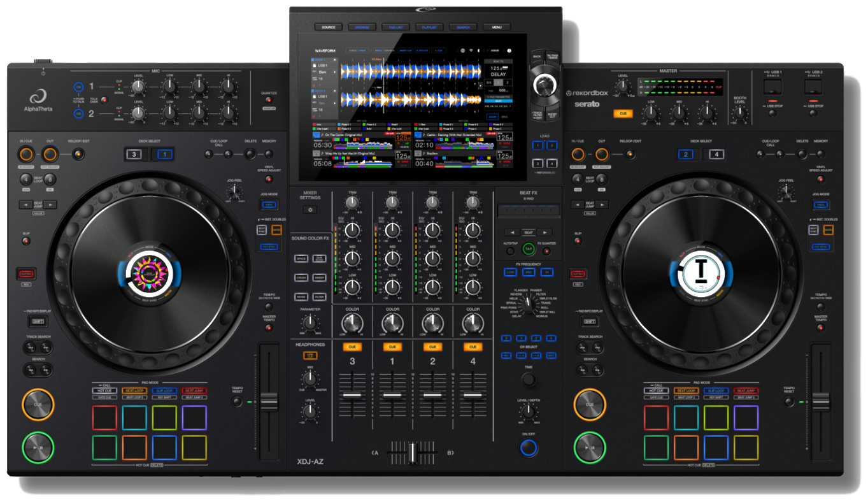Select the SPACE Sound Color FX
Viewport: 868px width, 502px height.
tap(301, 258)
